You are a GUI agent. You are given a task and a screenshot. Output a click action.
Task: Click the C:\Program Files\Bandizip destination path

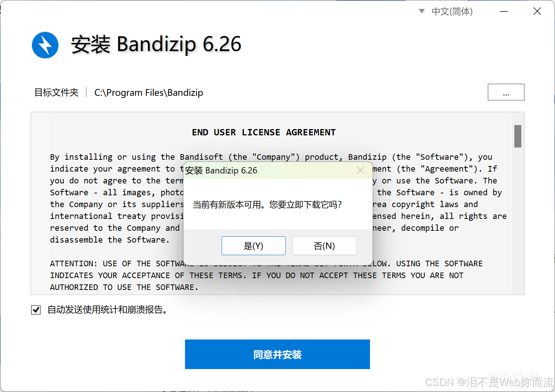click(149, 92)
